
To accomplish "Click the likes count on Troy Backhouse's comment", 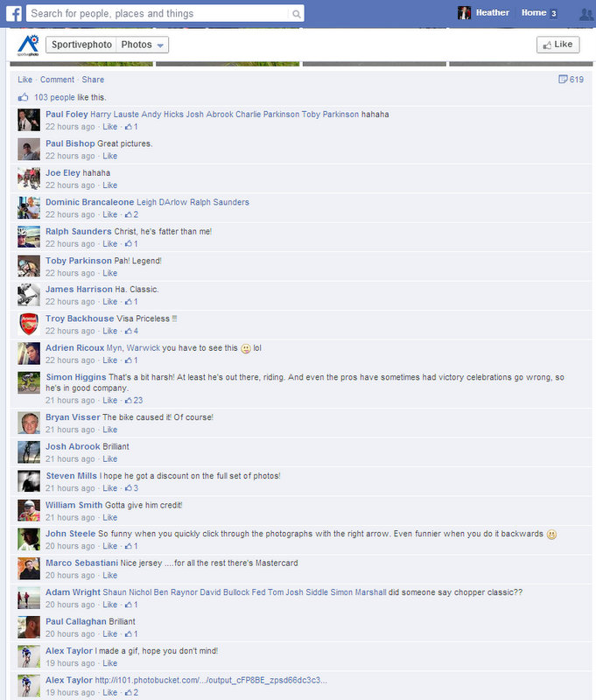I will coord(131,332).
